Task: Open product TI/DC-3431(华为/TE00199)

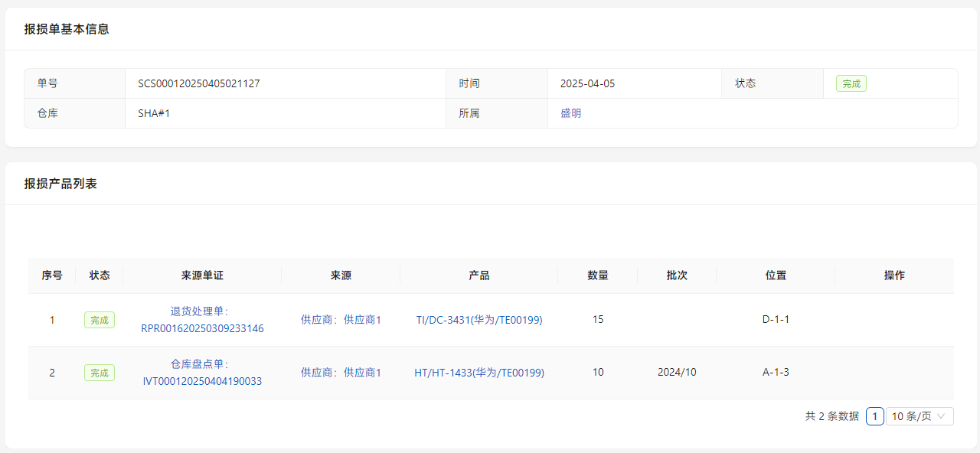Action: coord(479,320)
